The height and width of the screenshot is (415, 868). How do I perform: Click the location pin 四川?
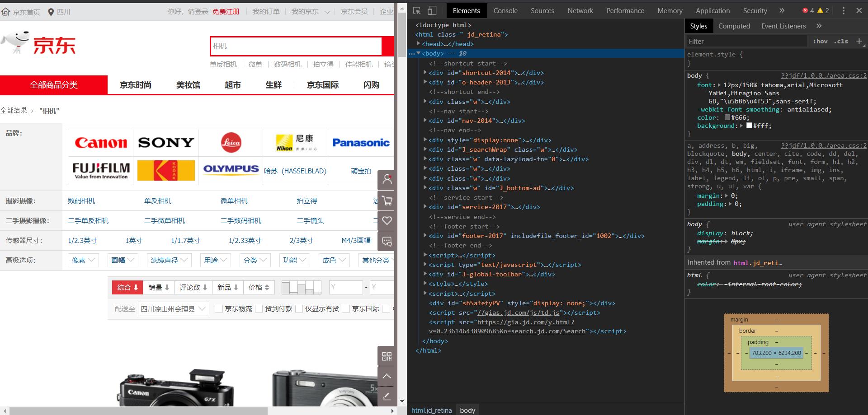click(x=59, y=12)
